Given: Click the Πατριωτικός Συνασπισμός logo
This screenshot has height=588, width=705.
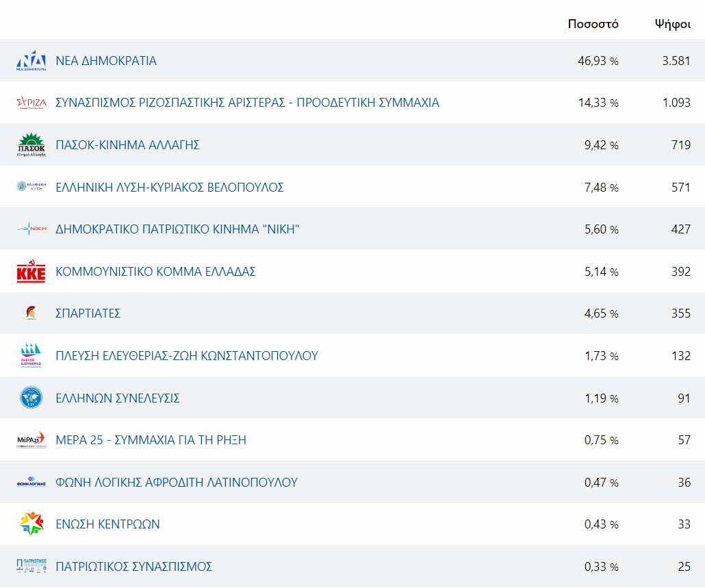Looking at the screenshot, I should pos(31,566).
